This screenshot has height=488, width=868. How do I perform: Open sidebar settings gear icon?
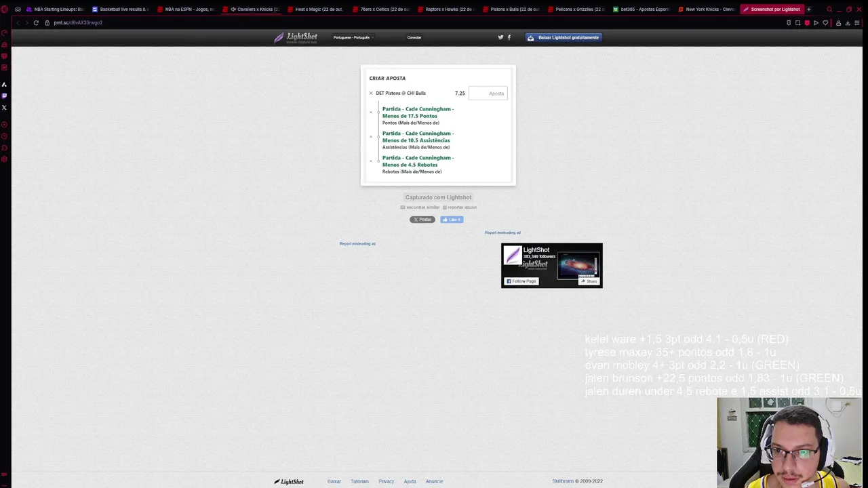pyautogui.click(x=4, y=159)
